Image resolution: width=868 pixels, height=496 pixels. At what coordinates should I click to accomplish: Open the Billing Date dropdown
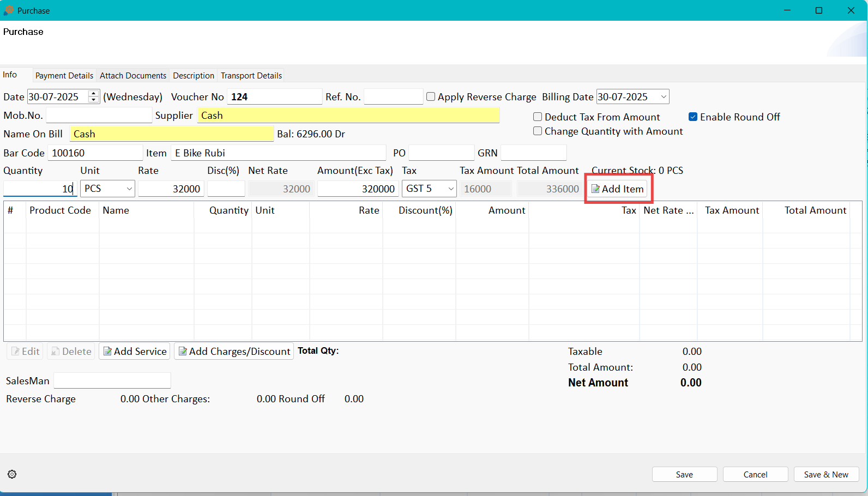pyautogui.click(x=664, y=97)
